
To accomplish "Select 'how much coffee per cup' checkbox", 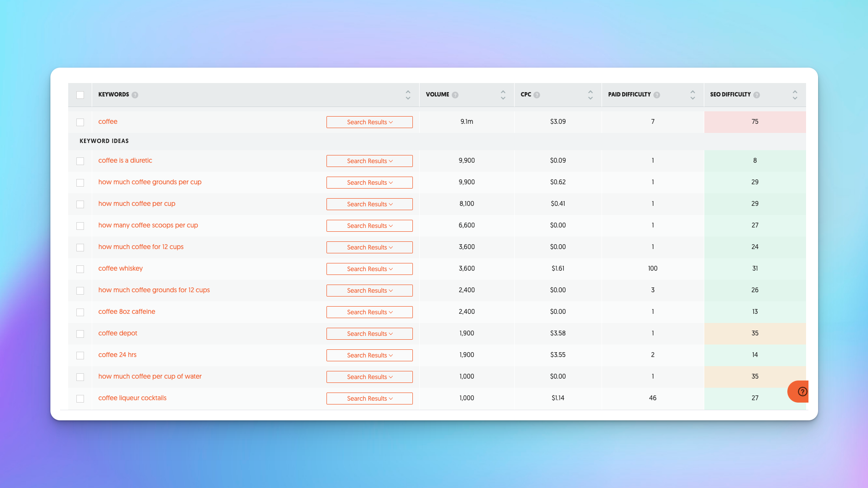I will click(80, 204).
